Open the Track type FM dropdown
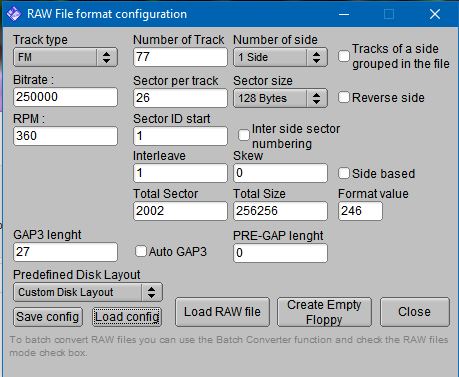 [65, 57]
